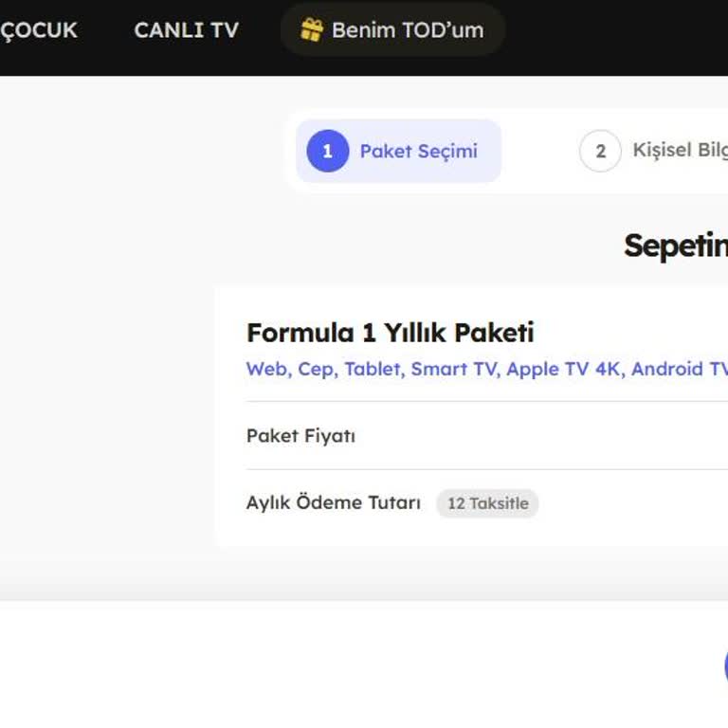Click the step 2 number circle

[x=600, y=151]
